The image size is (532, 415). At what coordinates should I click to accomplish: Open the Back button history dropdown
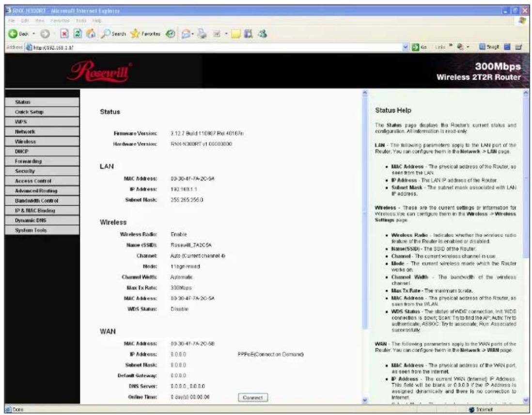(33, 34)
